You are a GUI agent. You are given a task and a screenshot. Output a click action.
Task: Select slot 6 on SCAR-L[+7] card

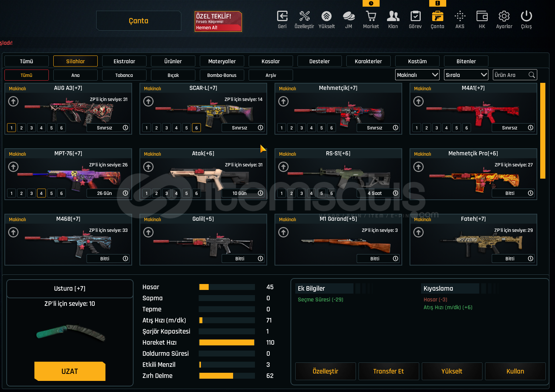(196, 128)
